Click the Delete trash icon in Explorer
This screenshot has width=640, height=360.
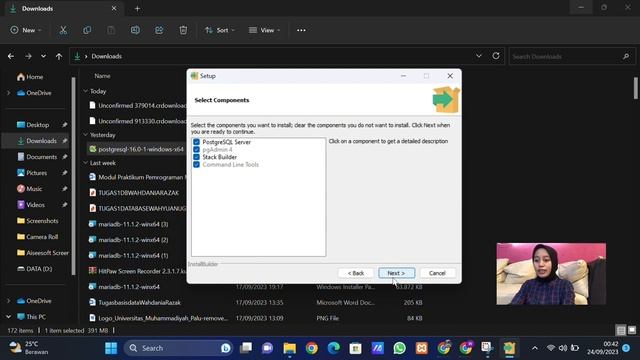tap(183, 30)
